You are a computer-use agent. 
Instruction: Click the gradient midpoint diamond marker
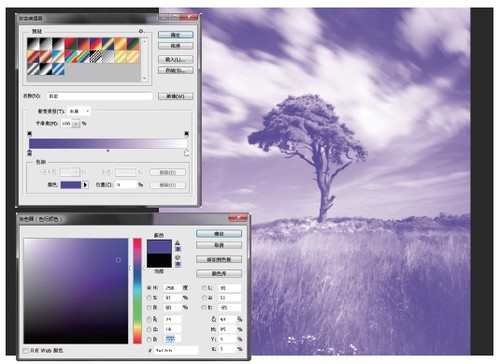(x=108, y=151)
